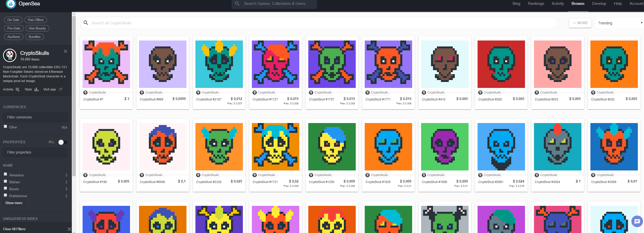The image size is (644, 233).
Task: Click the collection badge on CryptoSkull #1727 card
Action: point(264,93)
